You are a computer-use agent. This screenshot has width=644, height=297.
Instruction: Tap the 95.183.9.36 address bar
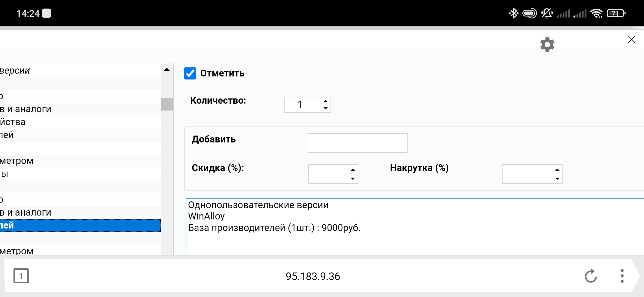pyautogui.click(x=313, y=276)
